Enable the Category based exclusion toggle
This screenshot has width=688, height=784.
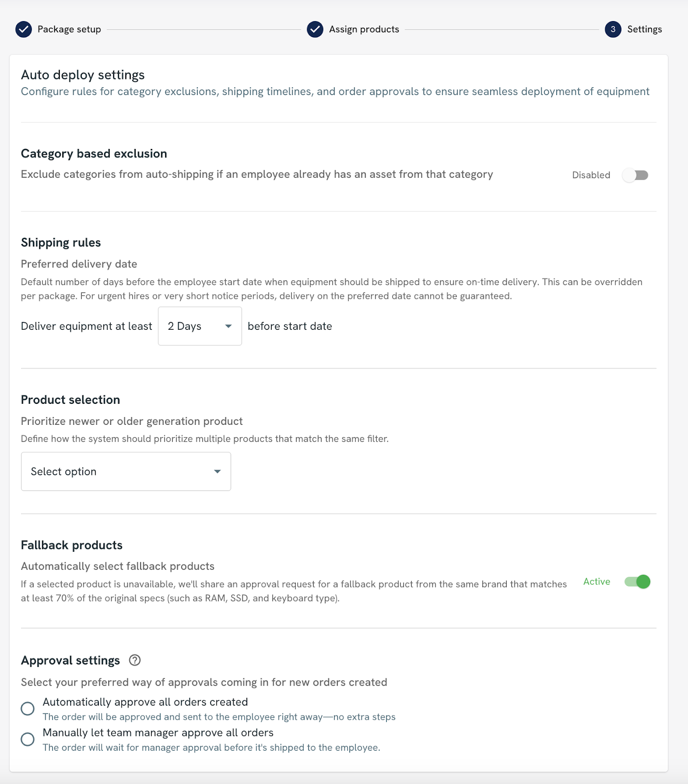[x=636, y=175]
